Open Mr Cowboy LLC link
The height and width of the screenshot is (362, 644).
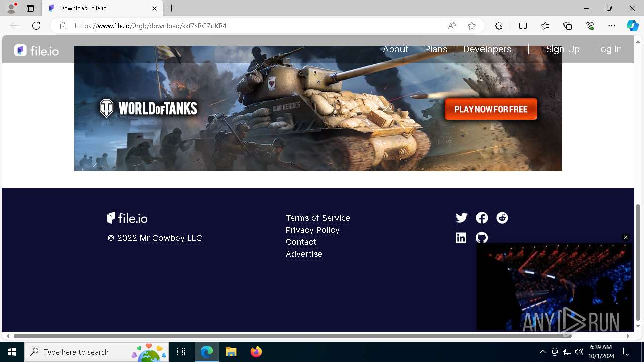tap(171, 238)
